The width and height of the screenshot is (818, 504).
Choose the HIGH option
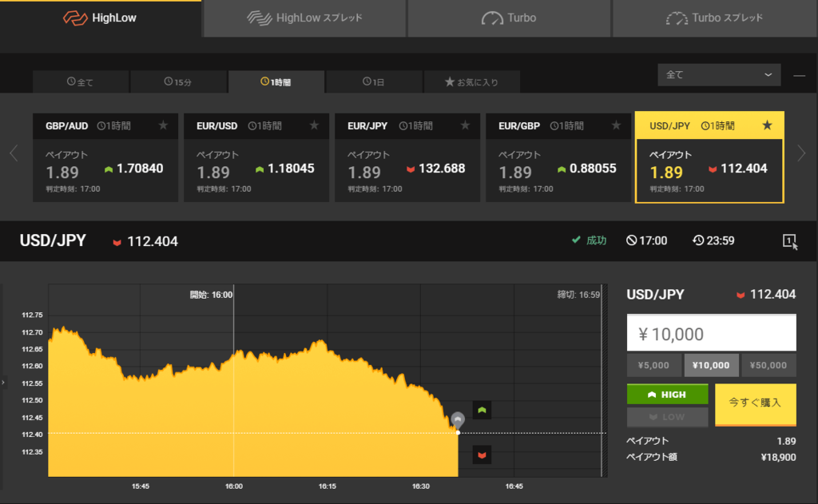(667, 395)
